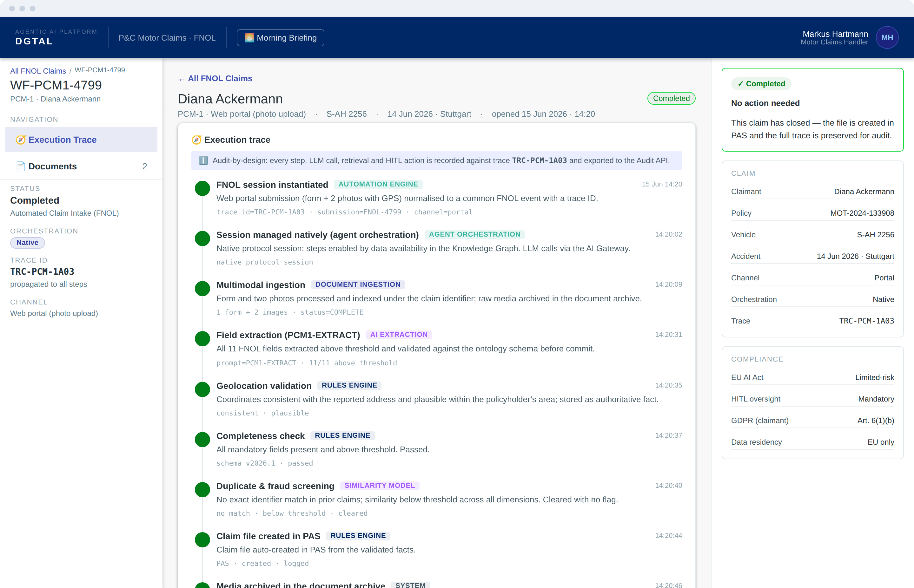Select the Duplicate & fraud screening step marker
The image size is (914, 588).
pos(202,489)
